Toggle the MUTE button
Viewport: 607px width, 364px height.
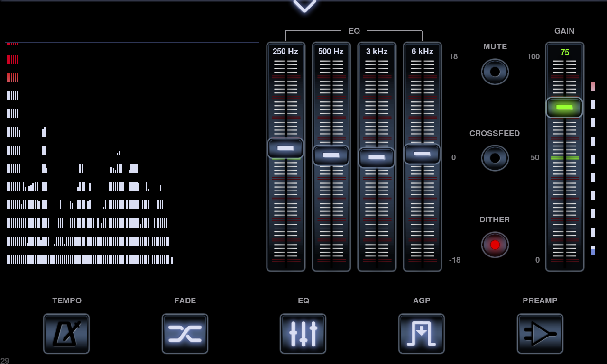click(x=495, y=72)
